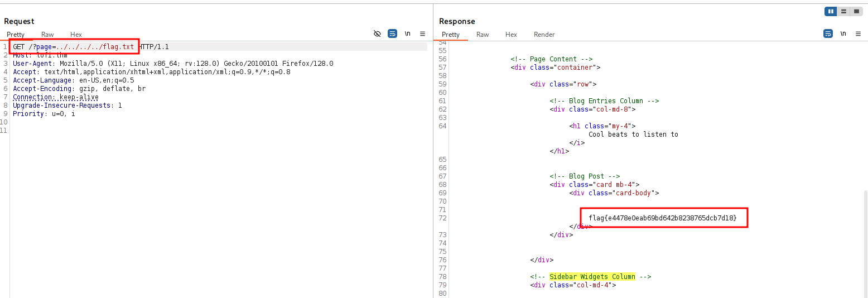Click the flag.txt path in the GET request line
868x298 pixels.
click(x=118, y=47)
